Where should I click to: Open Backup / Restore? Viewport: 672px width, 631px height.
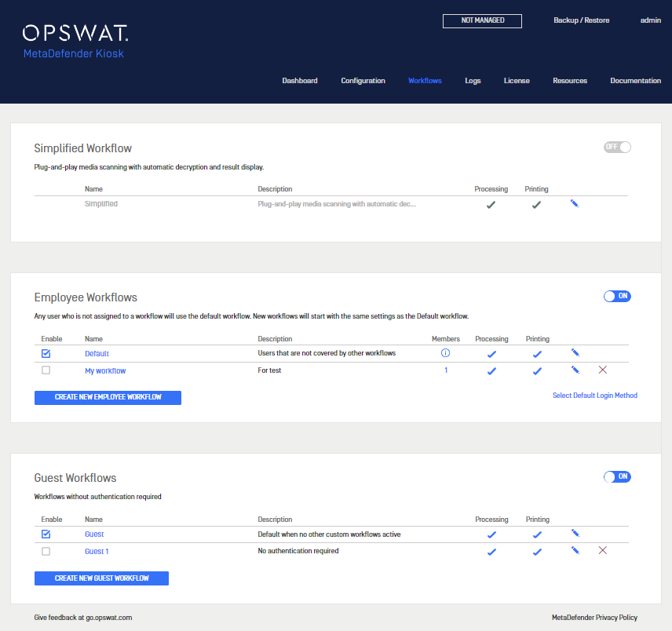tap(581, 20)
